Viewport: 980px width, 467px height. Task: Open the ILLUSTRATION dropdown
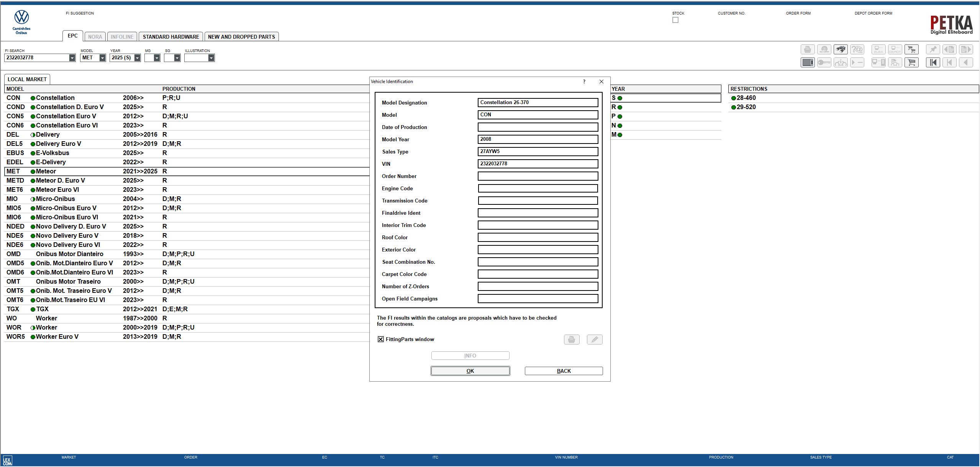[x=211, y=58]
